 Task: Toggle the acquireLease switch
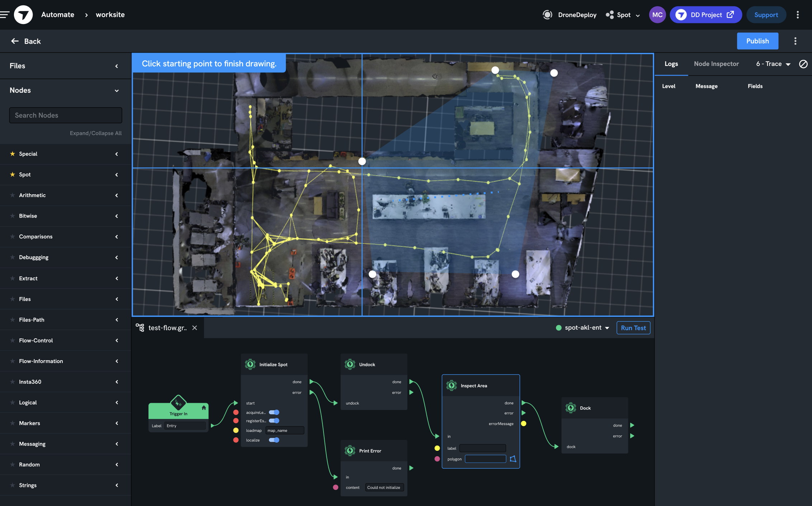point(274,412)
